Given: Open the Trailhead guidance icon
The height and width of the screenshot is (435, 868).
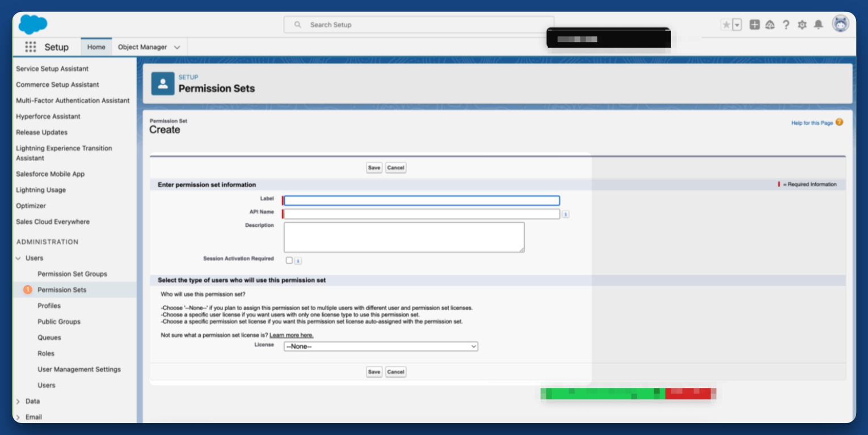Looking at the screenshot, I should tap(770, 25).
